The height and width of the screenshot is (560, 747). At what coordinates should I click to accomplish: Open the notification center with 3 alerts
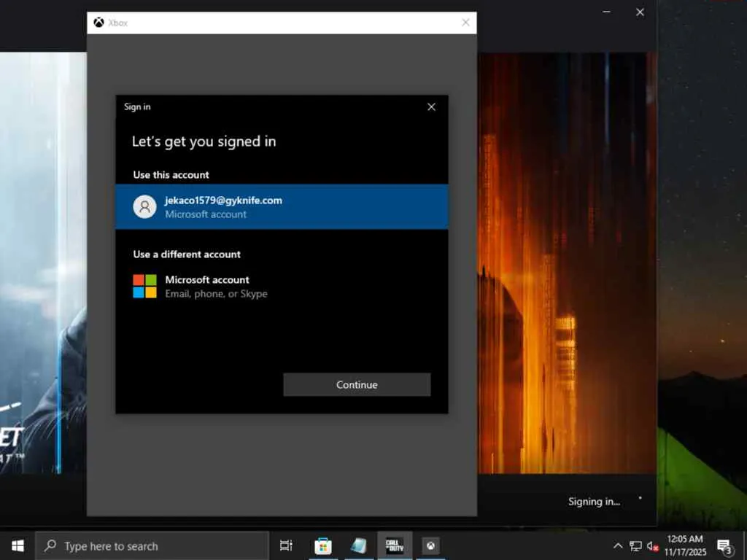pyautogui.click(x=724, y=546)
